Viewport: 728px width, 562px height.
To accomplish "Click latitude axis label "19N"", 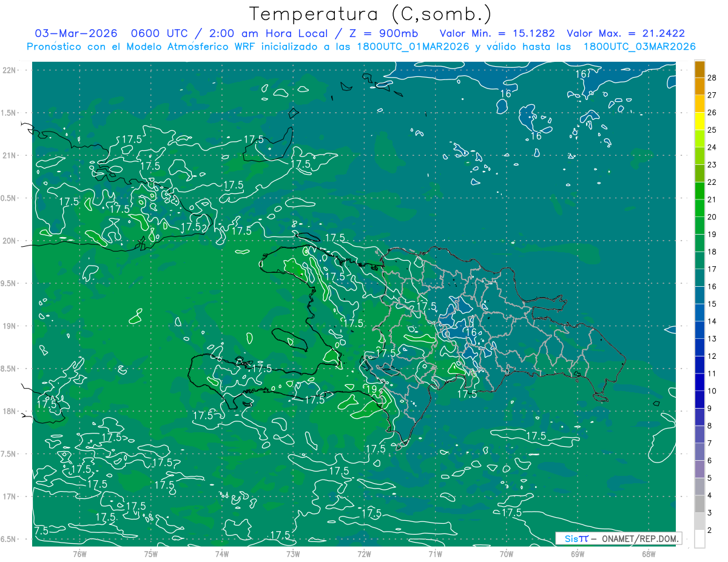I will tap(10, 326).
